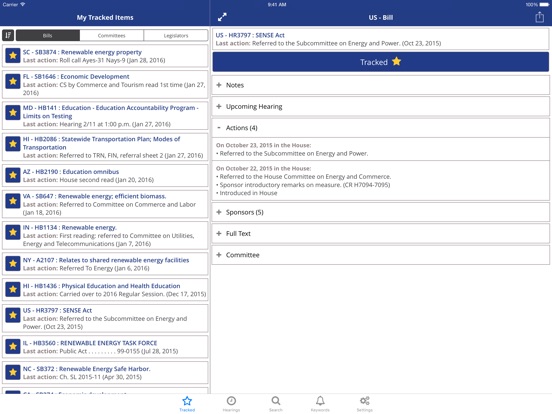Expand the Full Text section
This screenshot has width=552, height=414.
pos(381,234)
